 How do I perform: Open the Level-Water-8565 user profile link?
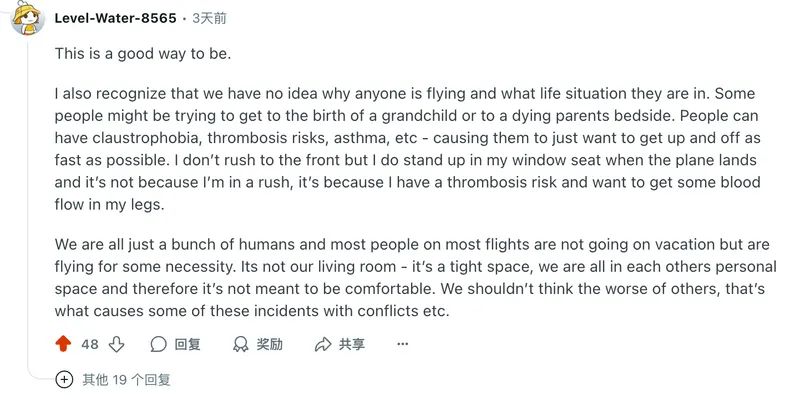(x=115, y=18)
